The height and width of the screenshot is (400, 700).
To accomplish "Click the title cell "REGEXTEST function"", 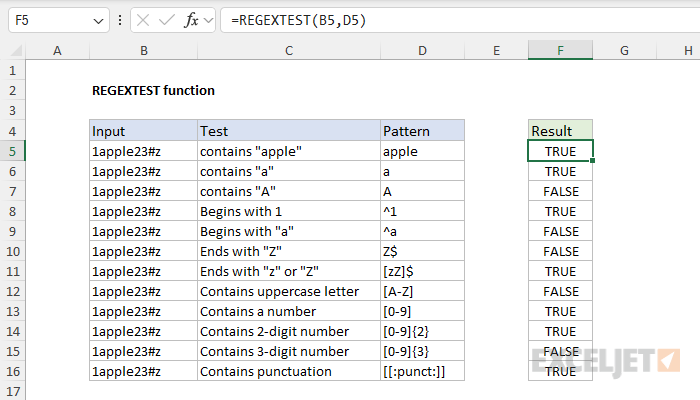I will (x=153, y=91).
